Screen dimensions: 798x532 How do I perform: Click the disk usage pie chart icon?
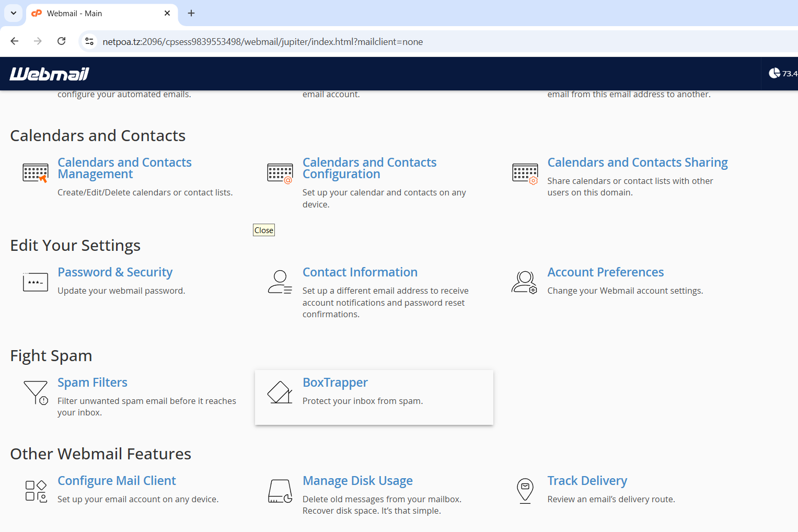coord(774,74)
